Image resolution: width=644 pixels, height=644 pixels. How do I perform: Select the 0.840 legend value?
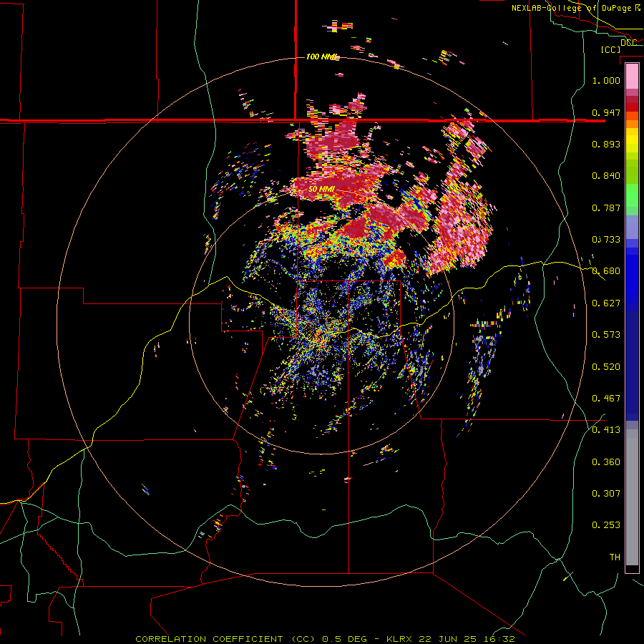[606, 176]
